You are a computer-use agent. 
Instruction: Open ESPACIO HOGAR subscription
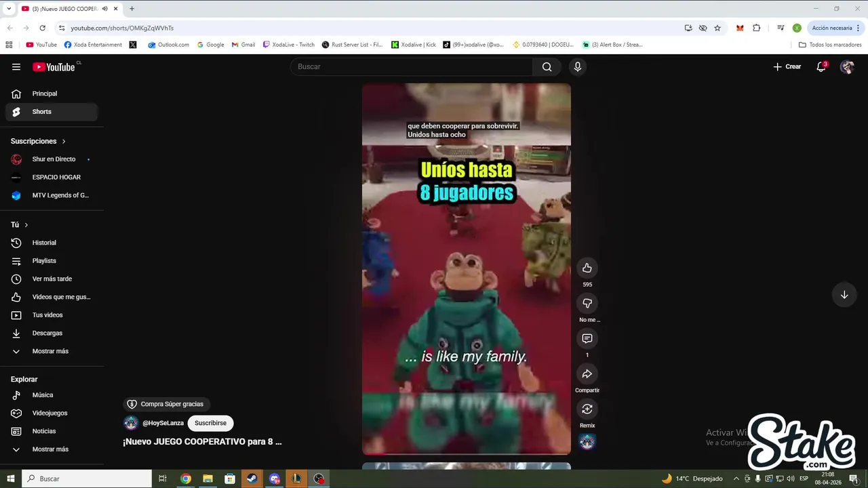point(52,177)
